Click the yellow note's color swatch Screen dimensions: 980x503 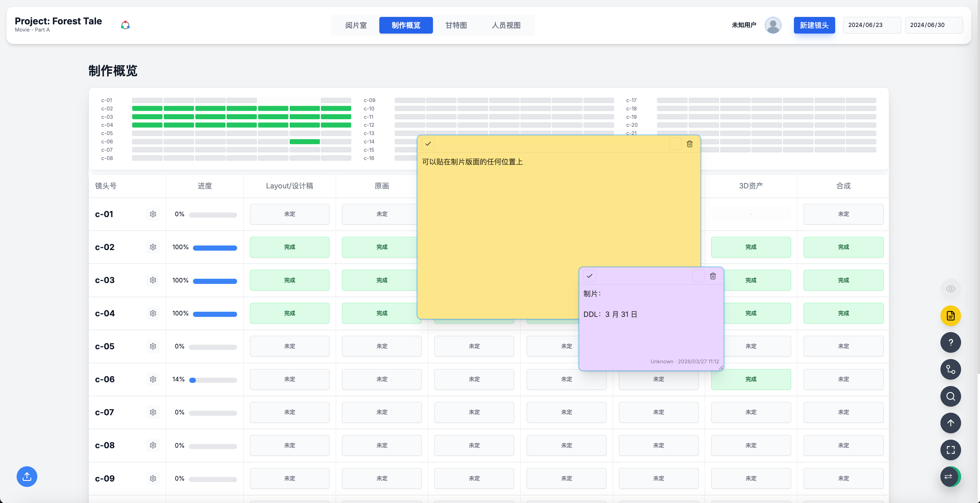675,144
